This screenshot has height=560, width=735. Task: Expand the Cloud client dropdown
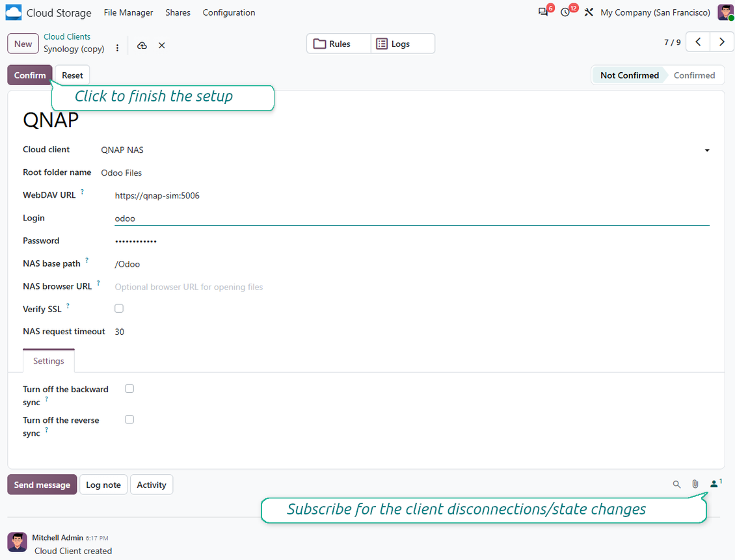click(707, 150)
